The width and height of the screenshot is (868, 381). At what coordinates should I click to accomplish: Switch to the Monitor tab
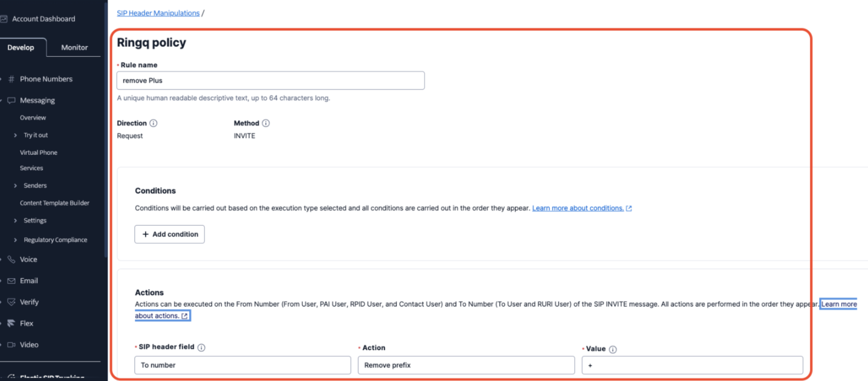coord(74,47)
